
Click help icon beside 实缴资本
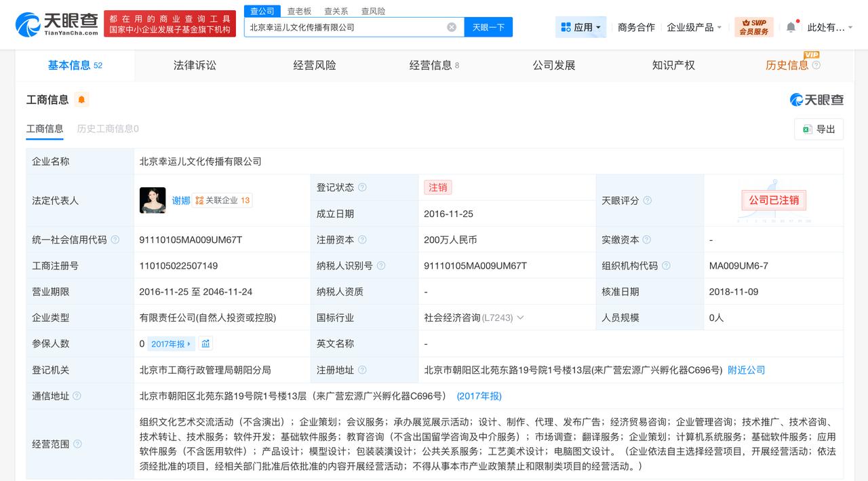point(646,239)
